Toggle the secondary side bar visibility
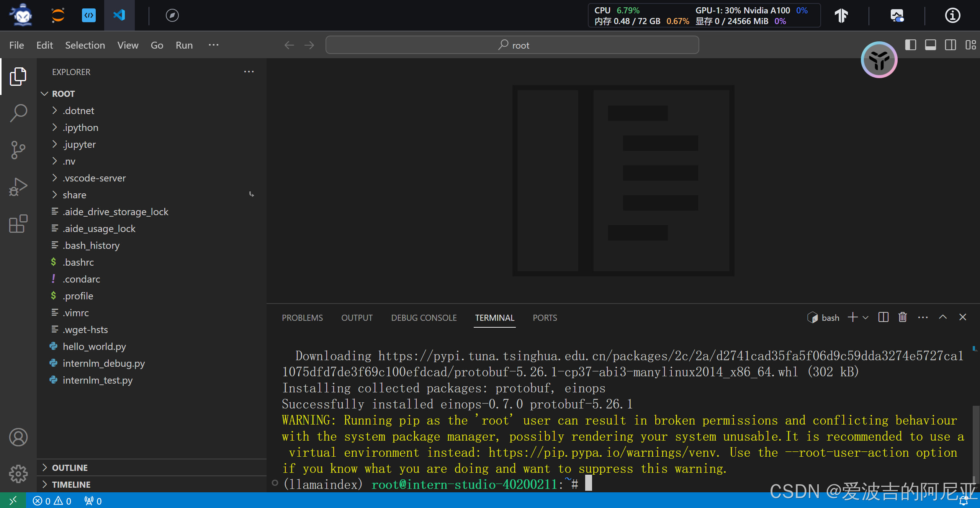Screen dimensions: 980x508 coord(950,45)
